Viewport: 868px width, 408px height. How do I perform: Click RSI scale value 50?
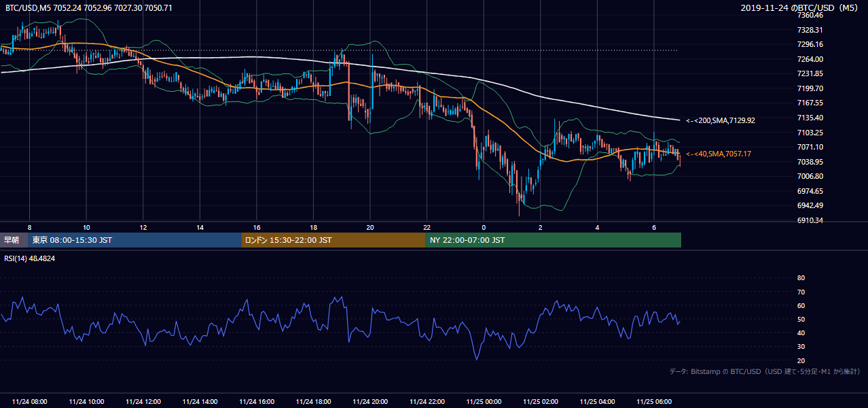tap(801, 319)
